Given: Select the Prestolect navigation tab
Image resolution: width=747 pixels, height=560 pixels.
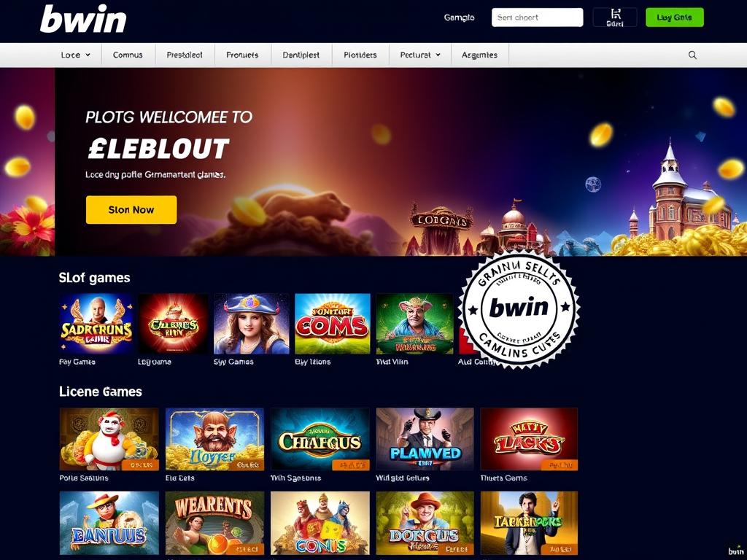Looking at the screenshot, I should (x=185, y=55).
